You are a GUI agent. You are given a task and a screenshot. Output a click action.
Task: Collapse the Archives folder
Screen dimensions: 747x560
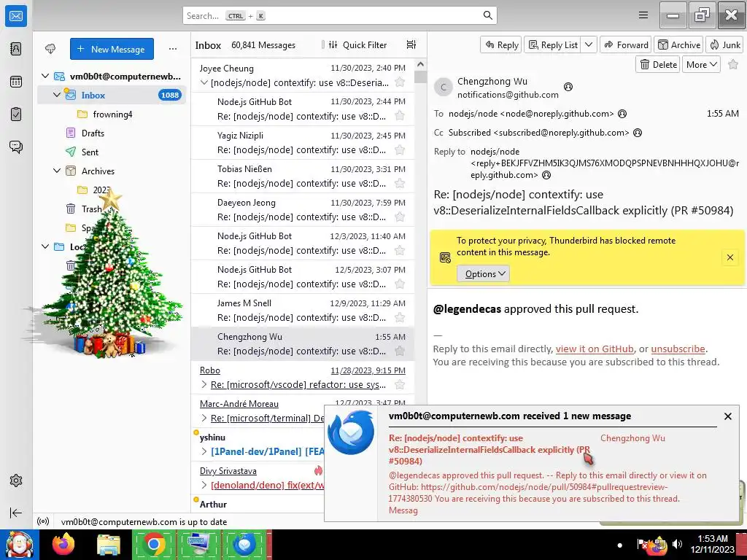tap(57, 171)
